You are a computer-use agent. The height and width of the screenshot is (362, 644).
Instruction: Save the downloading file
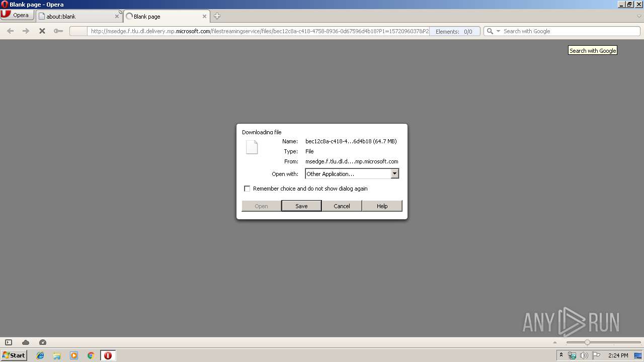pos(301,206)
